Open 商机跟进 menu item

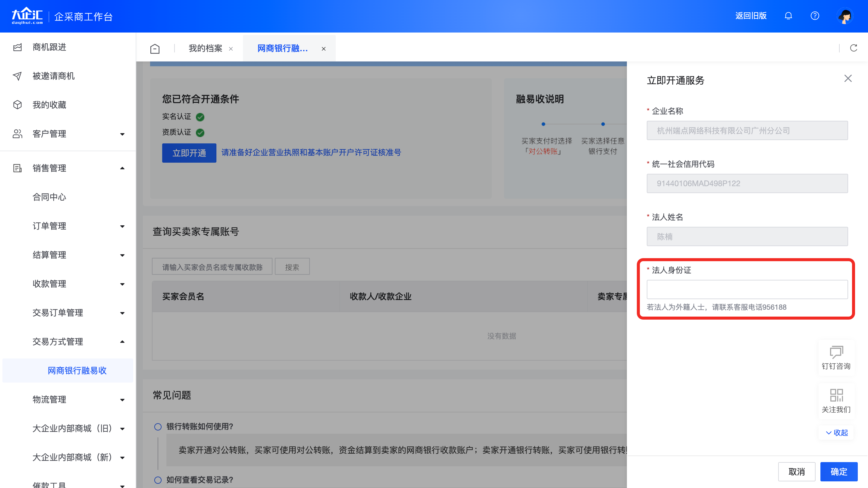pos(49,47)
